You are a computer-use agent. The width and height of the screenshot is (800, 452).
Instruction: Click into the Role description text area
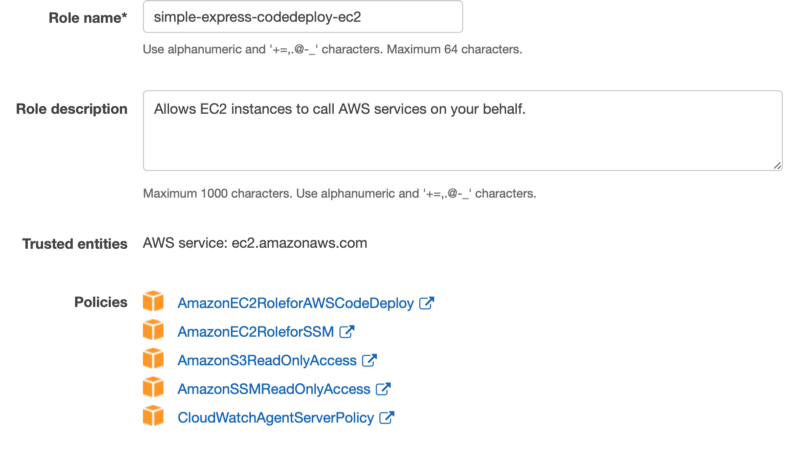coord(463,131)
